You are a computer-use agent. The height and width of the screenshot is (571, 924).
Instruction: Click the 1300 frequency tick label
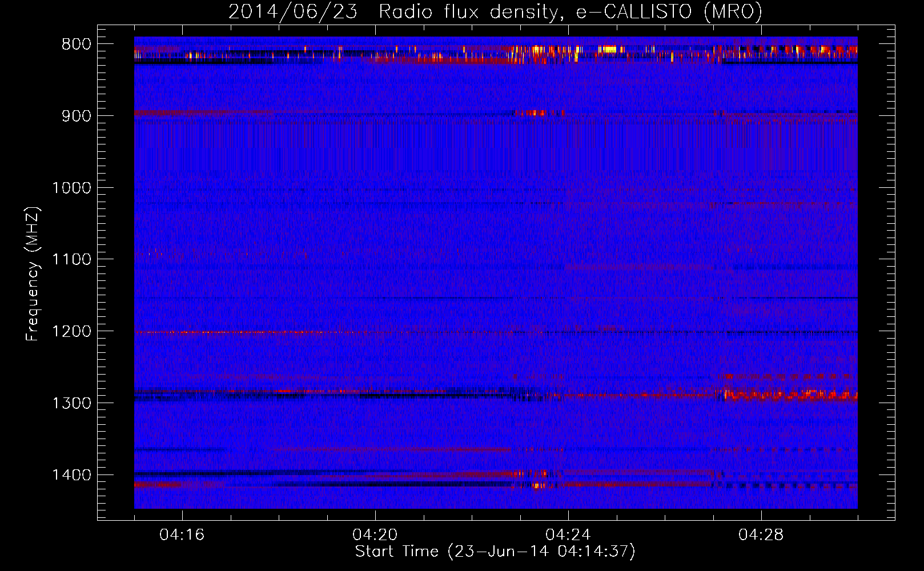point(71,403)
